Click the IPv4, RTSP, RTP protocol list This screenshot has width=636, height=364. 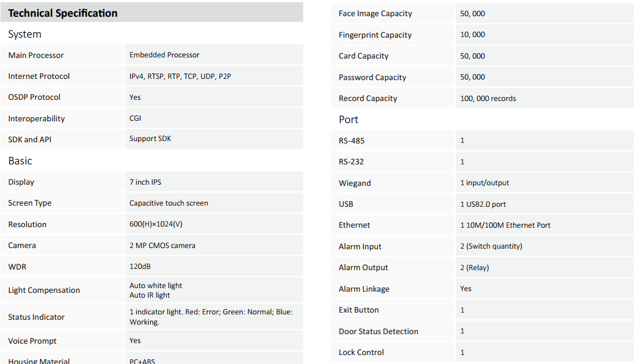180,77
